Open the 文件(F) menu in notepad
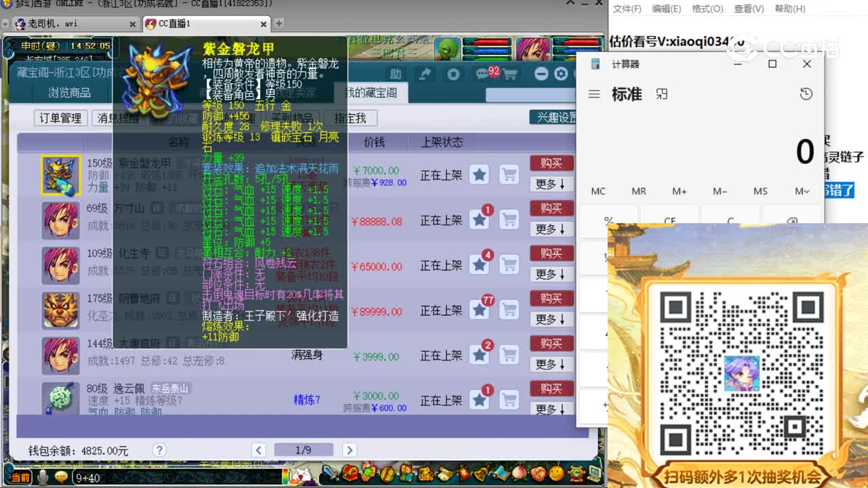 click(x=627, y=9)
